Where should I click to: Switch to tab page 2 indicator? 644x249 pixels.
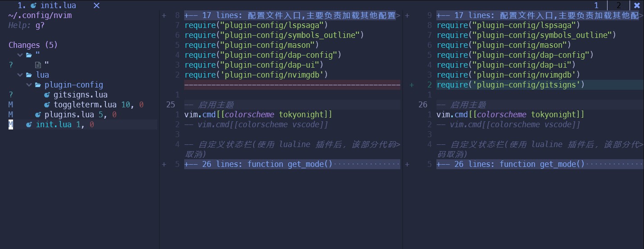(x=619, y=5)
